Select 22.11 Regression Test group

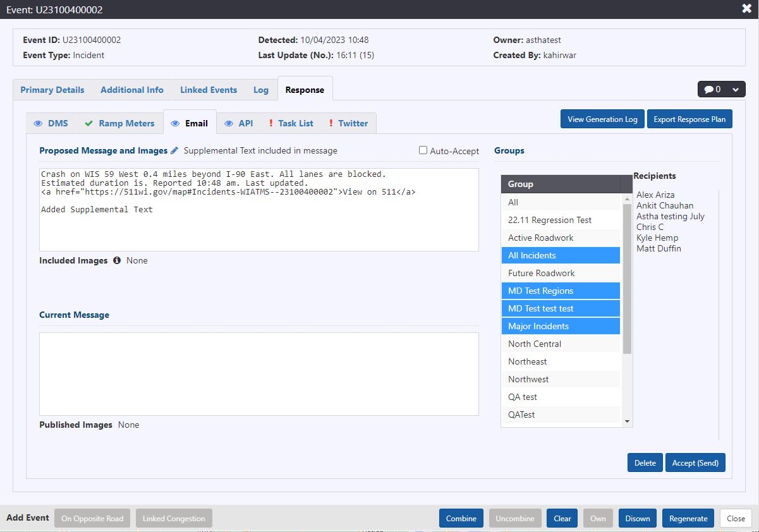tap(561, 220)
